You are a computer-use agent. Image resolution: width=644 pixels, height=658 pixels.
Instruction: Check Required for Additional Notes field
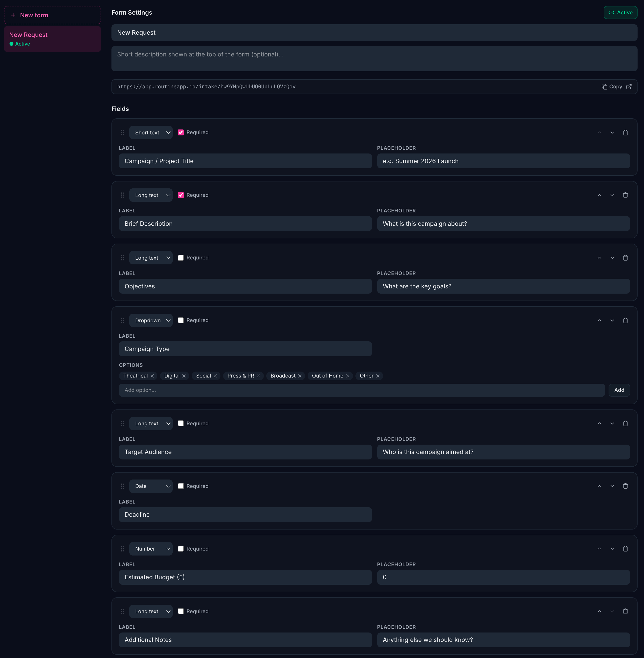[181, 611]
